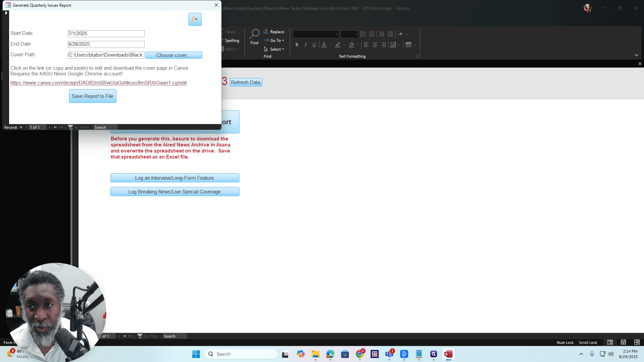
Task: Click the Cover Path field
Action: pos(106,55)
